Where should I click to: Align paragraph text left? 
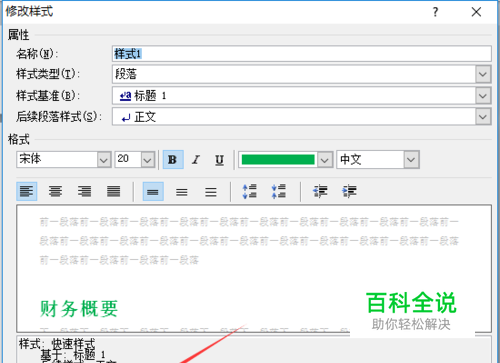[x=27, y=191]
